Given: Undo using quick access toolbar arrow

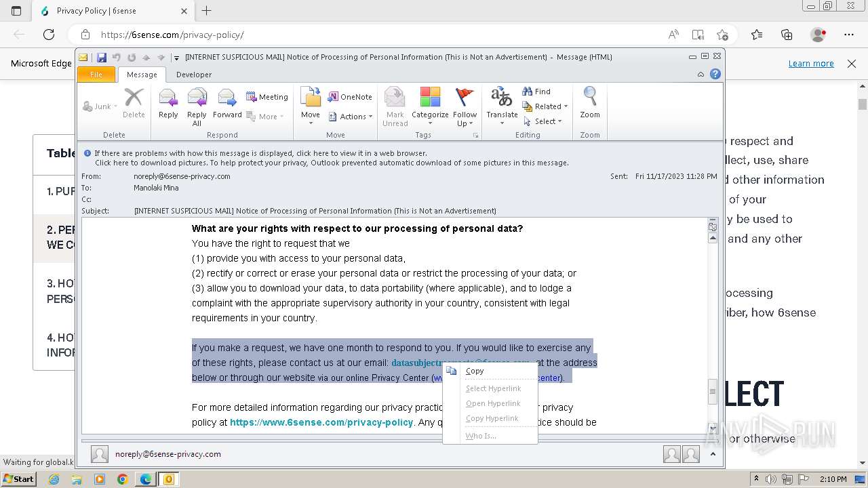Looking at the screenshot, I should tap(117, 58).
